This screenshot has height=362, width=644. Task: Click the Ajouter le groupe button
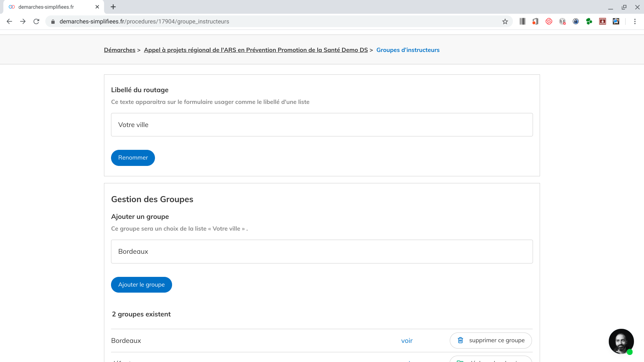pos(141,285)
